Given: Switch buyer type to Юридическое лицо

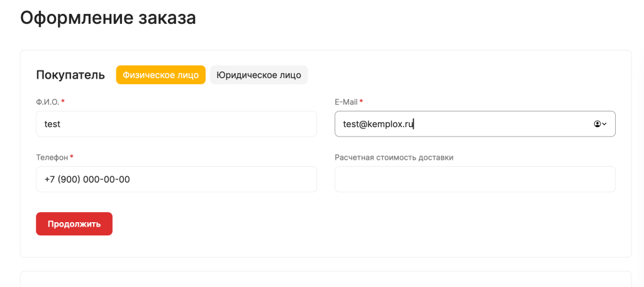Looking at the screenshot, I should pos(258,75).
